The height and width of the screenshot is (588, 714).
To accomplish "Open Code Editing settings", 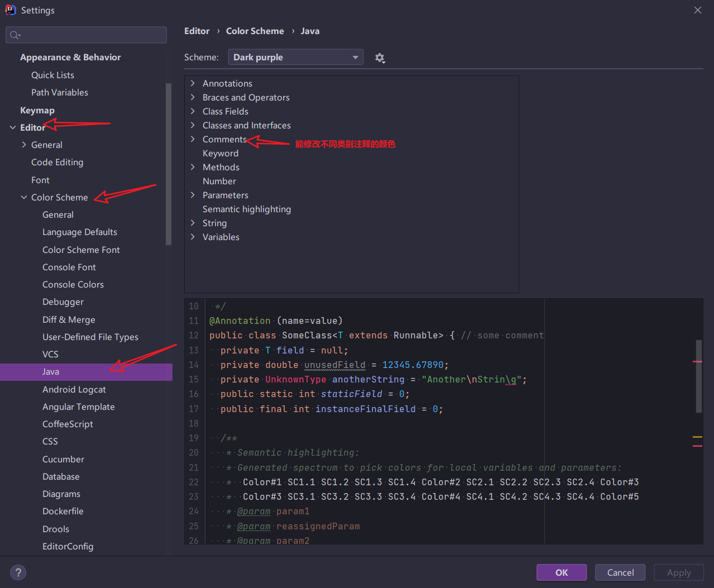I will click(57, 162).
